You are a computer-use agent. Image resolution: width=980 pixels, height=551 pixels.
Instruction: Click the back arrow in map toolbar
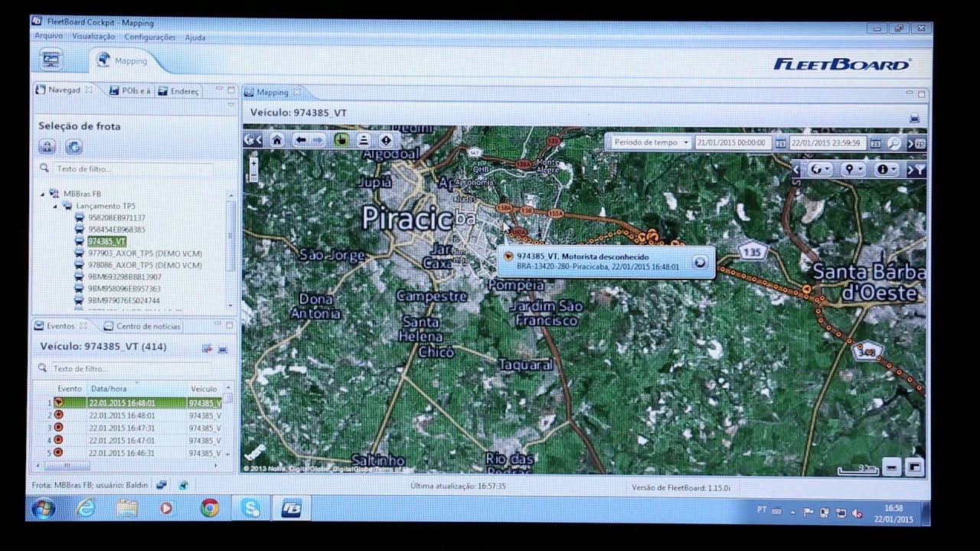pos(300,140)
